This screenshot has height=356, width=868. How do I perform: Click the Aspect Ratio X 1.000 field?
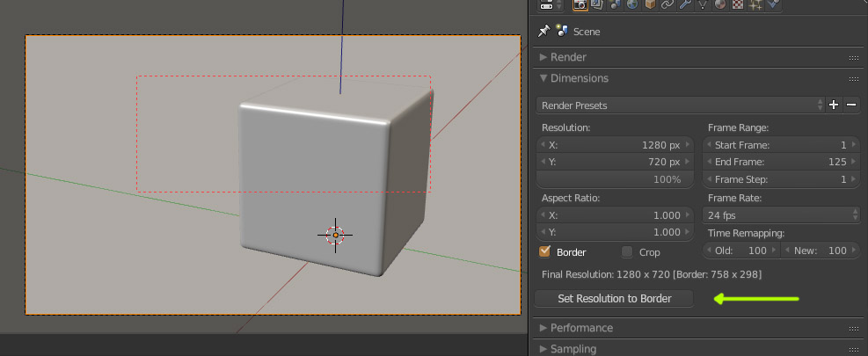click(x=615, y=215)
